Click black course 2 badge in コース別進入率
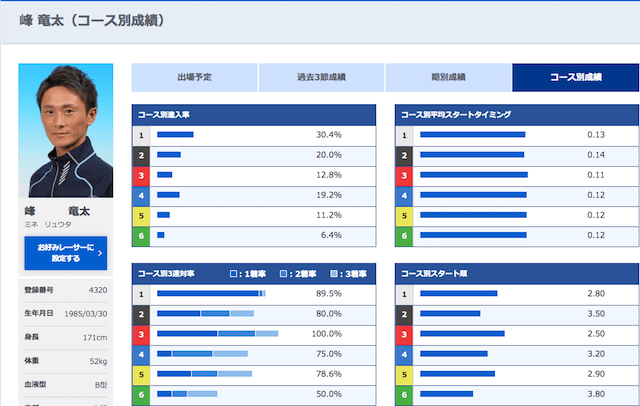Image resolution: width=640 pixels, height=406 pixels. coord(141,155)
